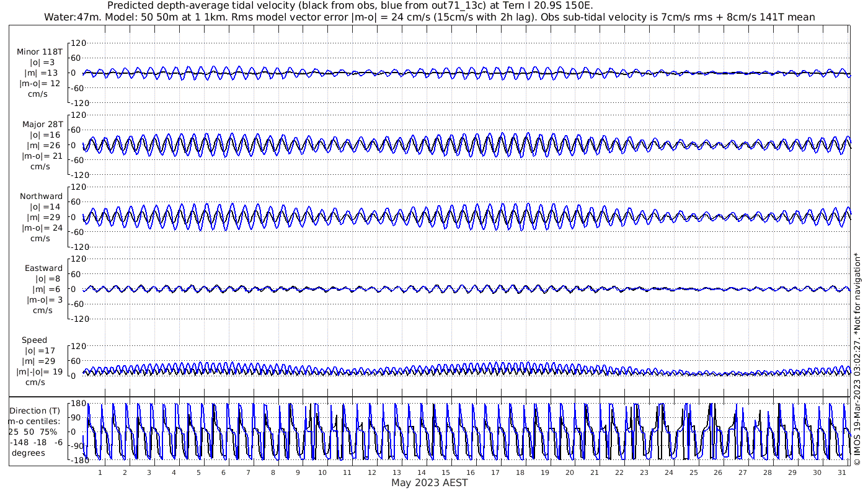Viewport: 868px width, 496px height.
Task: Click the 120 tick of the Minor panel
Action: (x=78, y=43)
